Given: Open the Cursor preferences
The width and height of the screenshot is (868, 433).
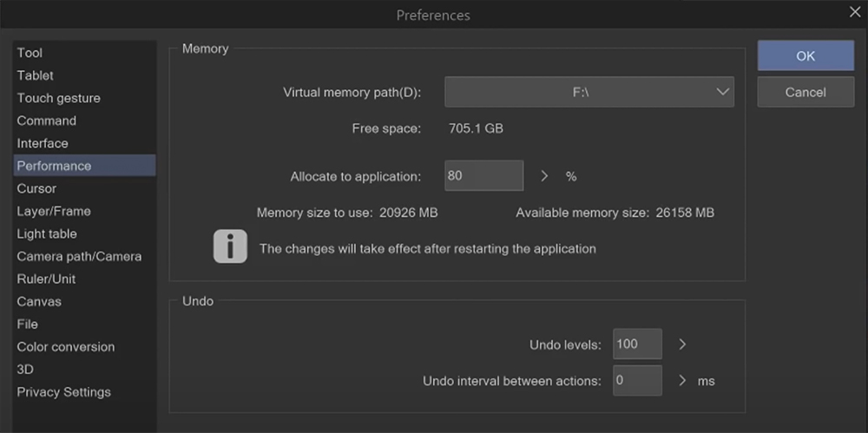Looking at the screenshot, I should coord(36,188).
